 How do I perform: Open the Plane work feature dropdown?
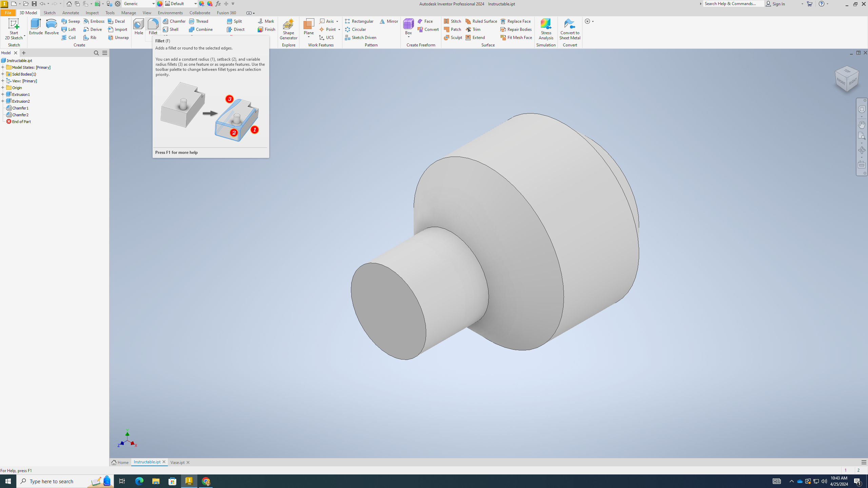309,37
